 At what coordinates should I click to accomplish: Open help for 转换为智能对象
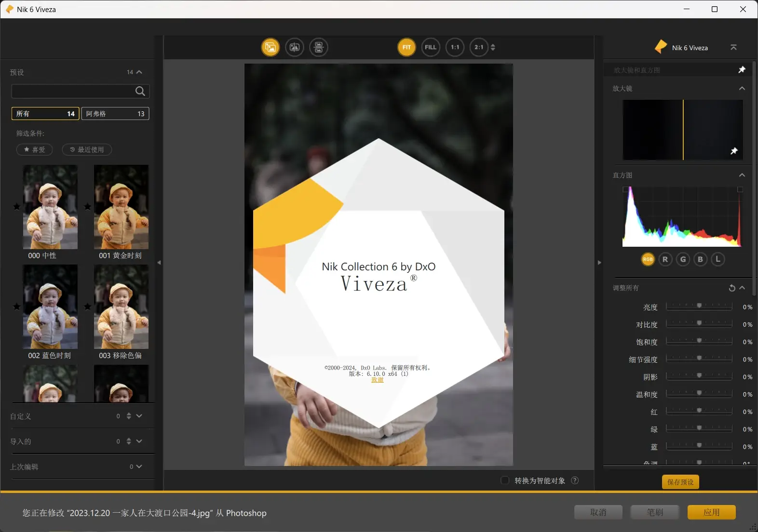coord(575,480)
